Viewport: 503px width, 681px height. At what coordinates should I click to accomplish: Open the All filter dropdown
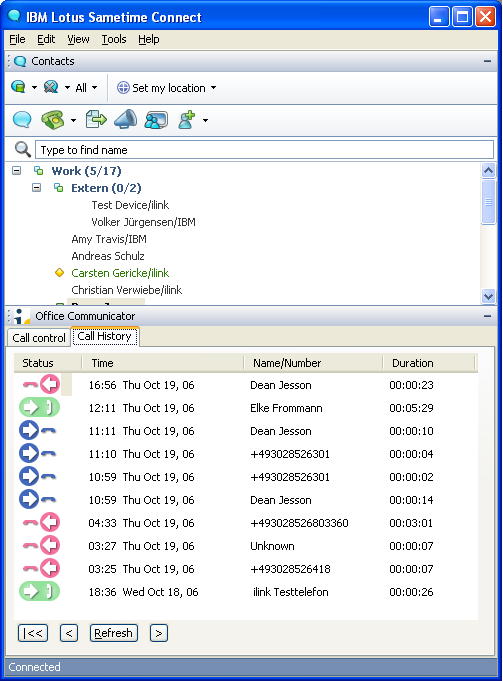86,88
